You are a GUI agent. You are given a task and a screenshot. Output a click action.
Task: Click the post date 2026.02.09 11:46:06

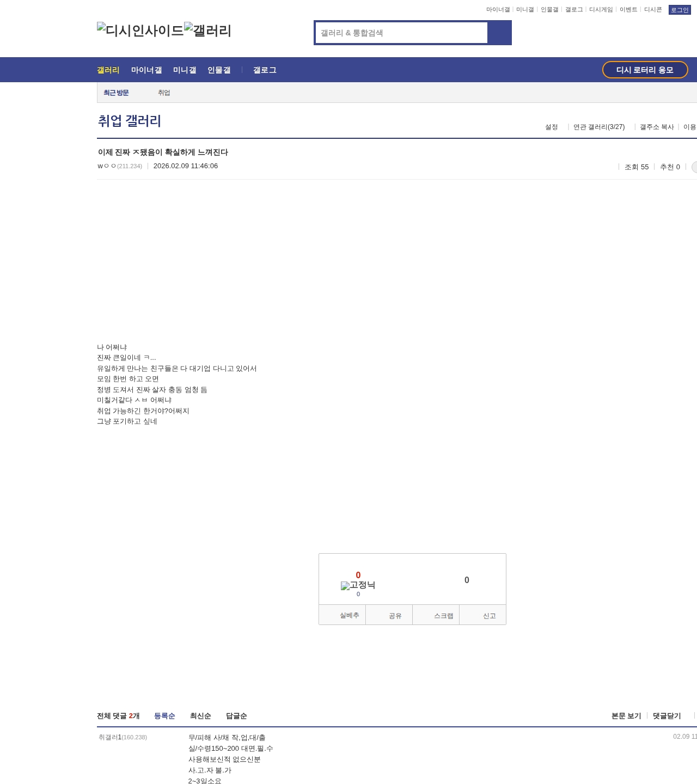tap(186, 166)
